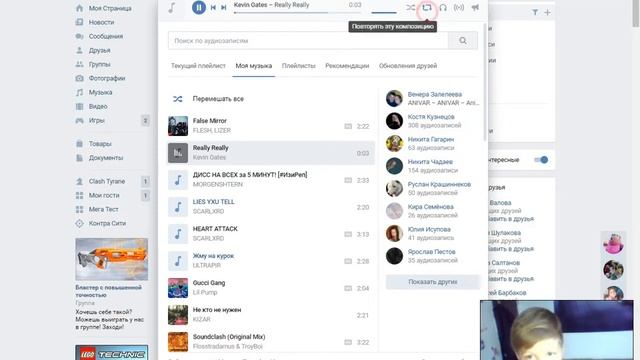Play the LIES YXU TELL track
The image size is (640, 360).
(271, 207)
